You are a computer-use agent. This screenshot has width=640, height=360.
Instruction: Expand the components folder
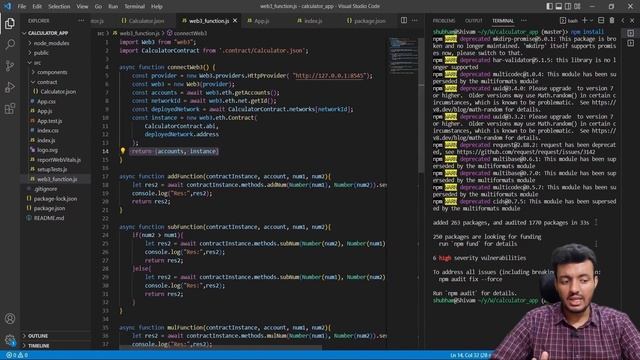point(49,72)
